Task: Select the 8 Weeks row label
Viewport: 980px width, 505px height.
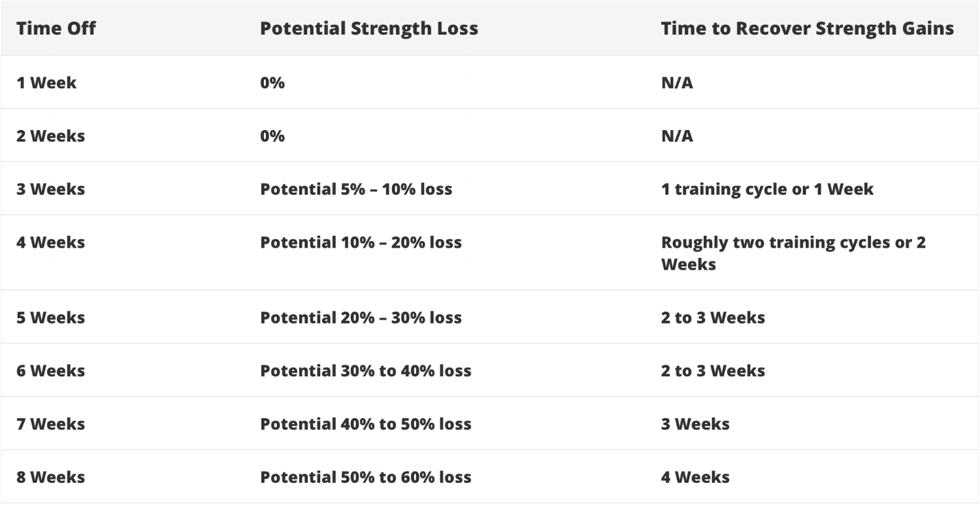Action: (51, 477)
